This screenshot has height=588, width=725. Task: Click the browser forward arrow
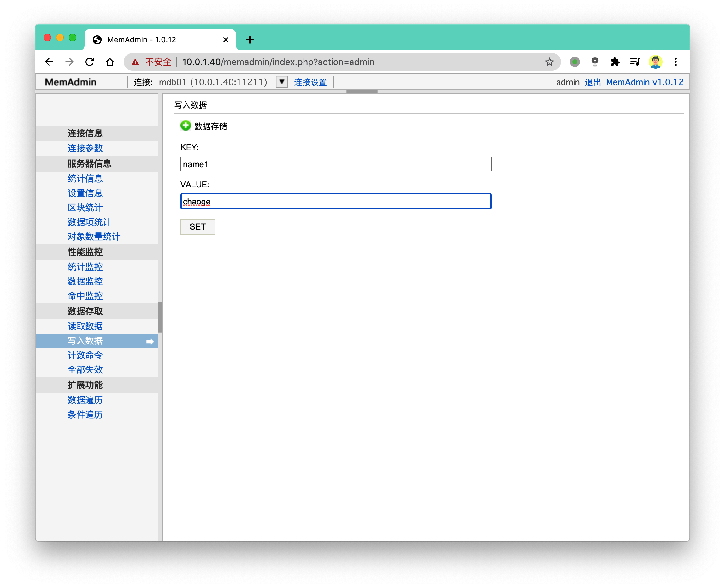coord(69,62)
